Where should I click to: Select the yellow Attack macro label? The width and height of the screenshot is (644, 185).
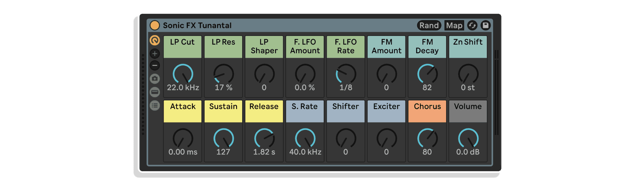click(182, 111)
